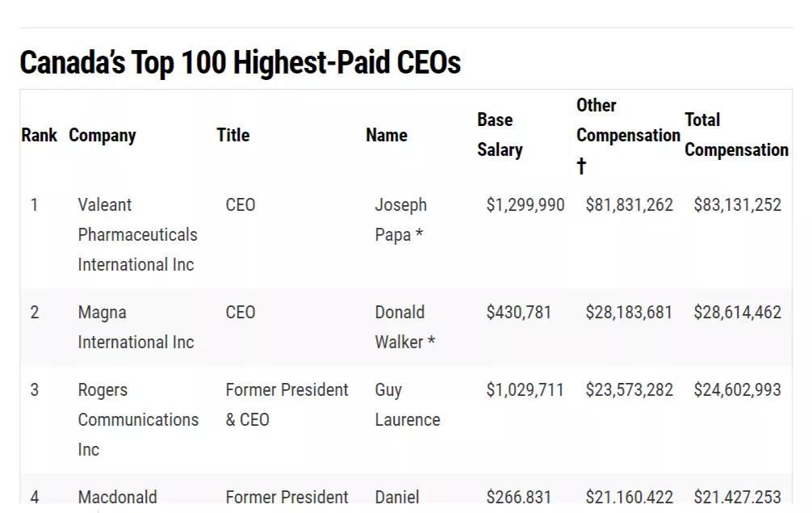Select the $23,573,282 other compensation value
812x513 pixels.
click(629, 390)
